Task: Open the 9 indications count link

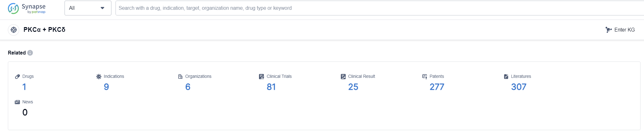Action: pos(106,87)
